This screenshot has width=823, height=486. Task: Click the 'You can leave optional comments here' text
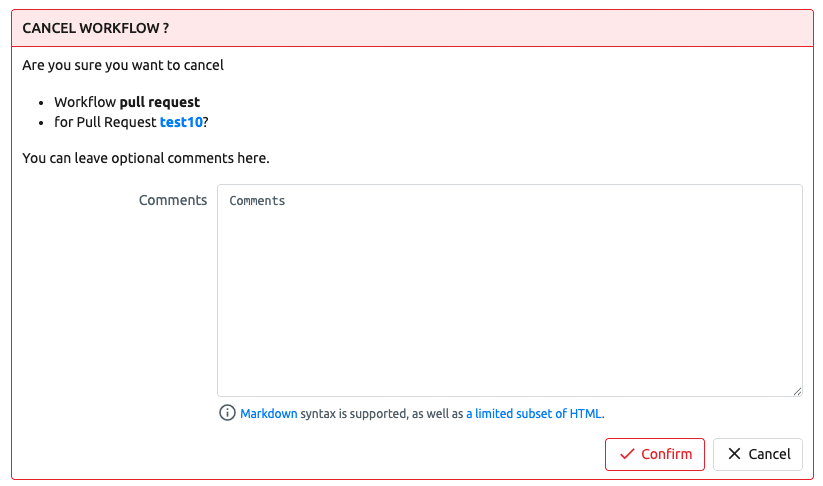(x=146, y=158)
